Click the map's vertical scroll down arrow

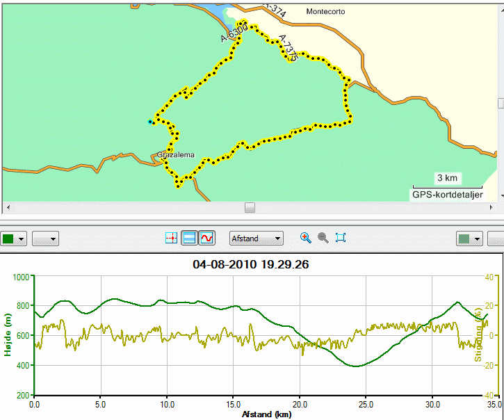(x=502, y=195)
